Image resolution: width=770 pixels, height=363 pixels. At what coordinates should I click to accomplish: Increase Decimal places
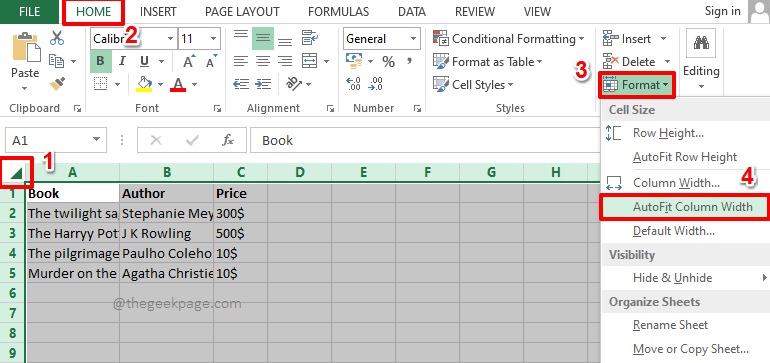pyautogui.click(x=354, y=84)
